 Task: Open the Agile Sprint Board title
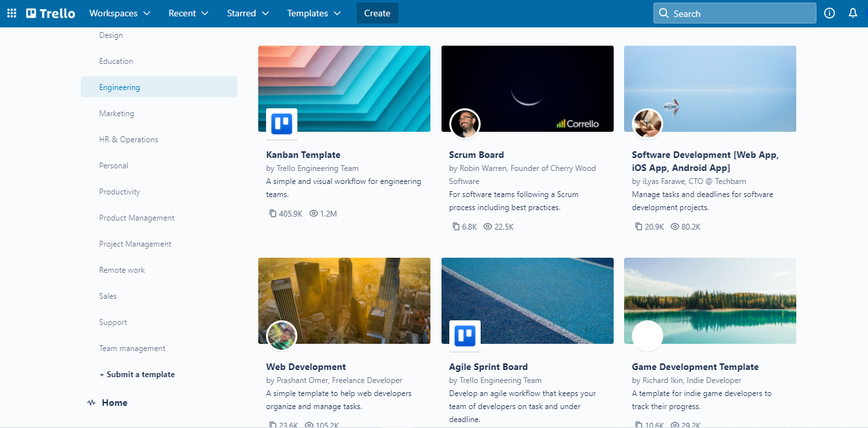pos(488,367)
